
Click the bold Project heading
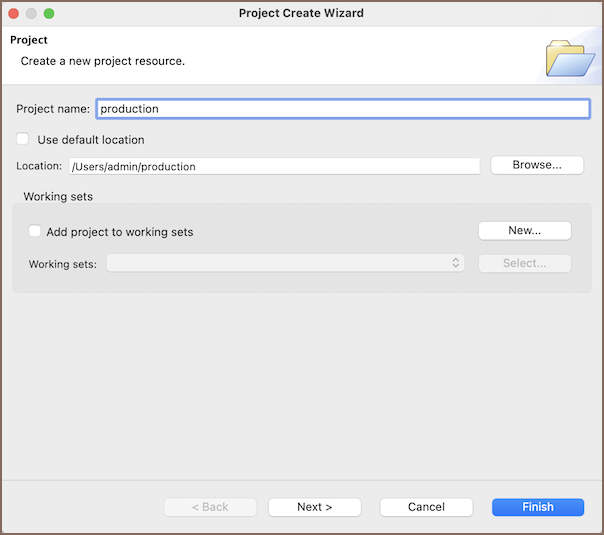29,40
